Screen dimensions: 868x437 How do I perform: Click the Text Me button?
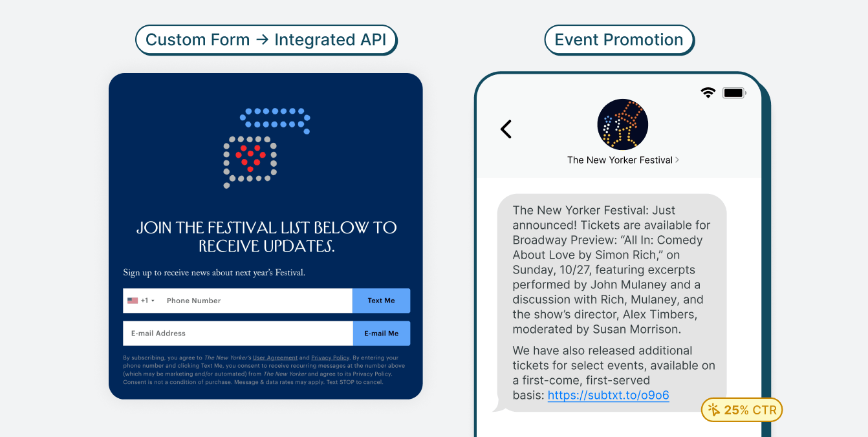(381, 300)
